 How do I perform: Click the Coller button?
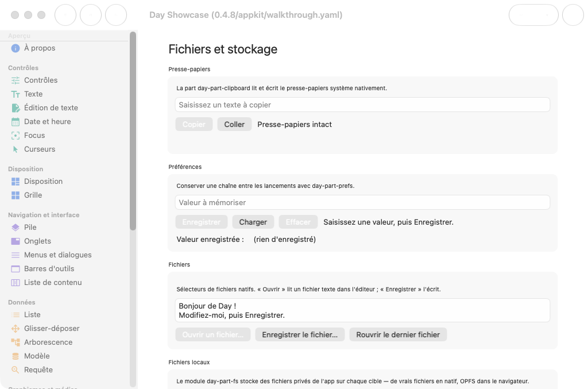pos(234,124)
